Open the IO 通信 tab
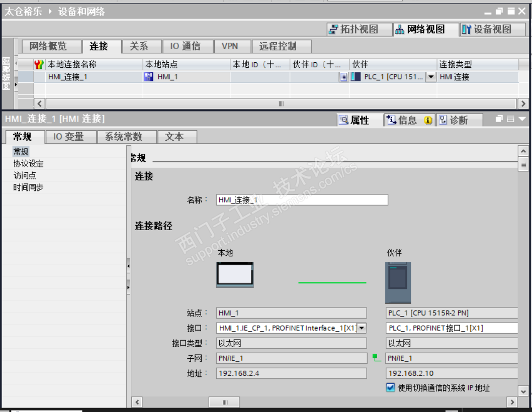Image resolution: width=532 pixels, height=412 pixels. tap(188, 46)
